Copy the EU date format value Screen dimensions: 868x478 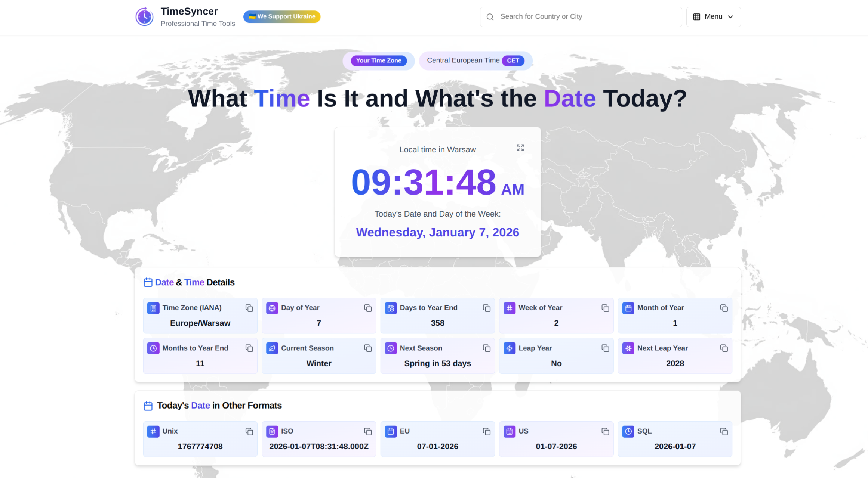click(487, 431)
